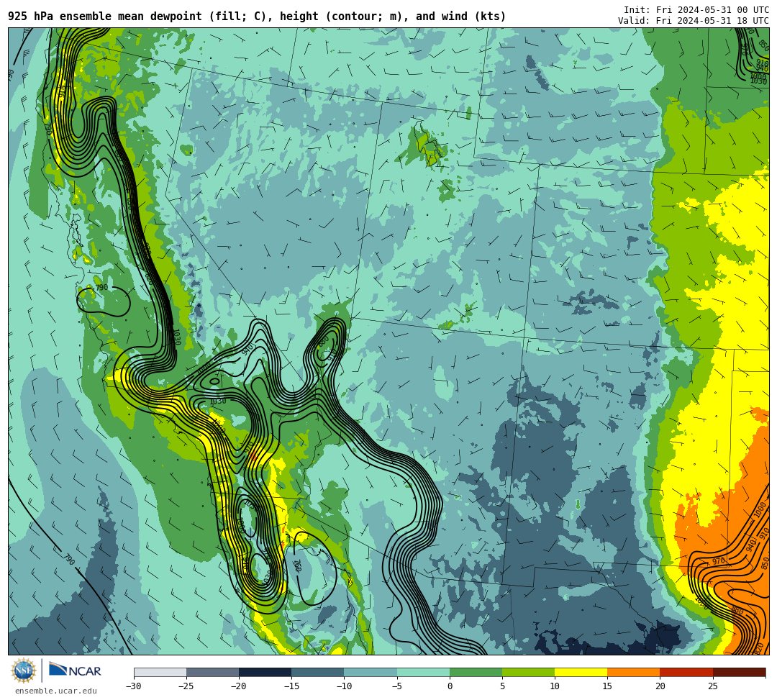Screen dimensions: 777x700
Task: Click the 0 colorbar tick label
Action: point(450,686)
